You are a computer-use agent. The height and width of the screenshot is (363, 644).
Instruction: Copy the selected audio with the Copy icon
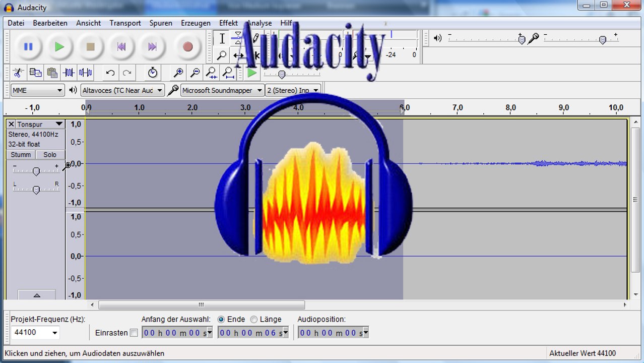coord(35,73)
